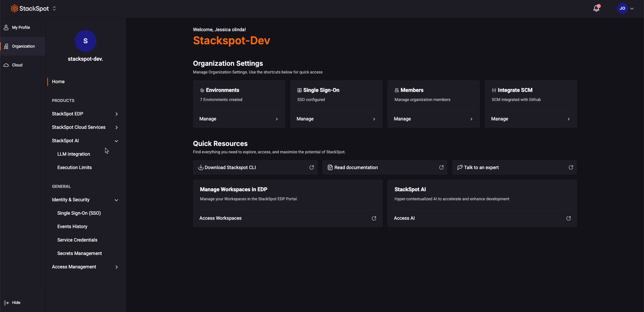Open external link icon for Download Stackspot CLI

[x=311, y=167]
